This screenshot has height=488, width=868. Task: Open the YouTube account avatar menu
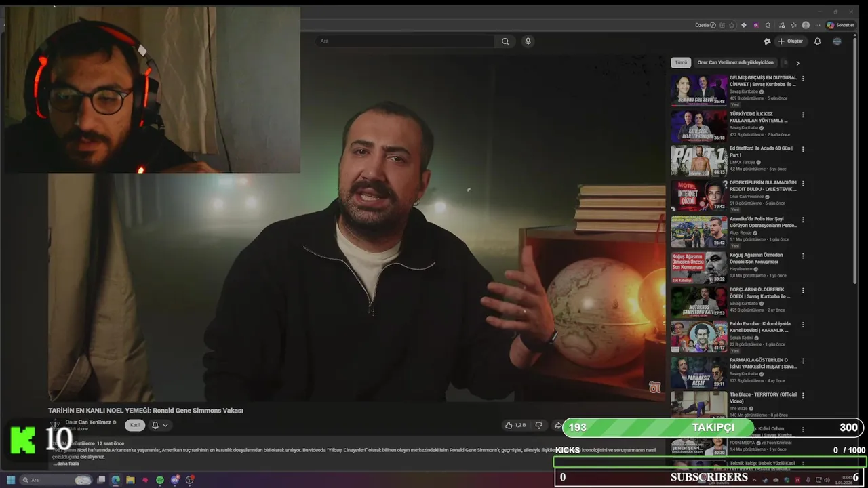837,41
